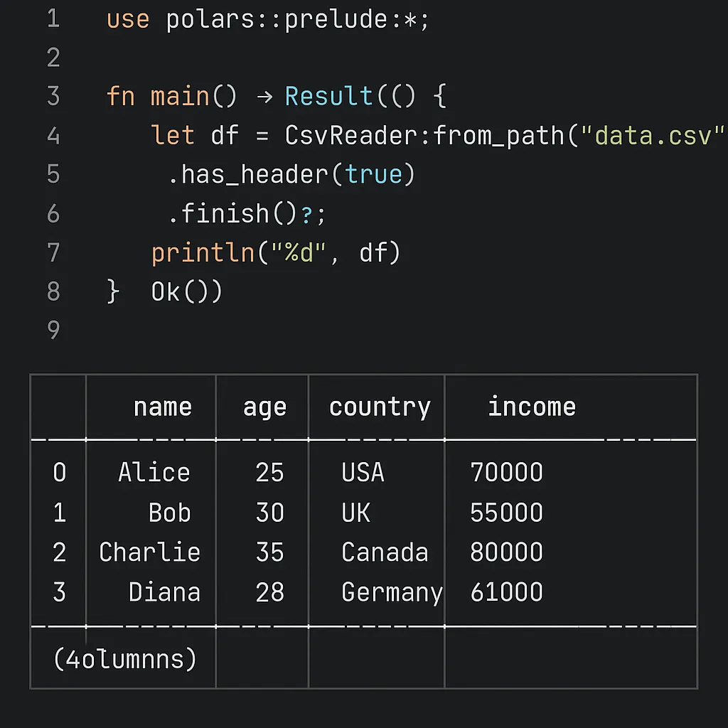Viewport: 728px width, 728px height.
Task: Click the "data.csv" string literal
Action: [653, 136]
